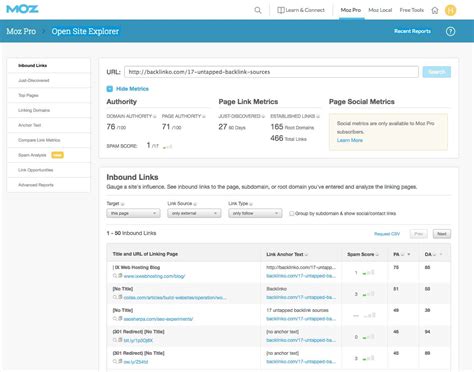The image size is (474, 372).
Task: Click the info icon next to Link Source
Action: pyautogui.click(x=195, y=204)
